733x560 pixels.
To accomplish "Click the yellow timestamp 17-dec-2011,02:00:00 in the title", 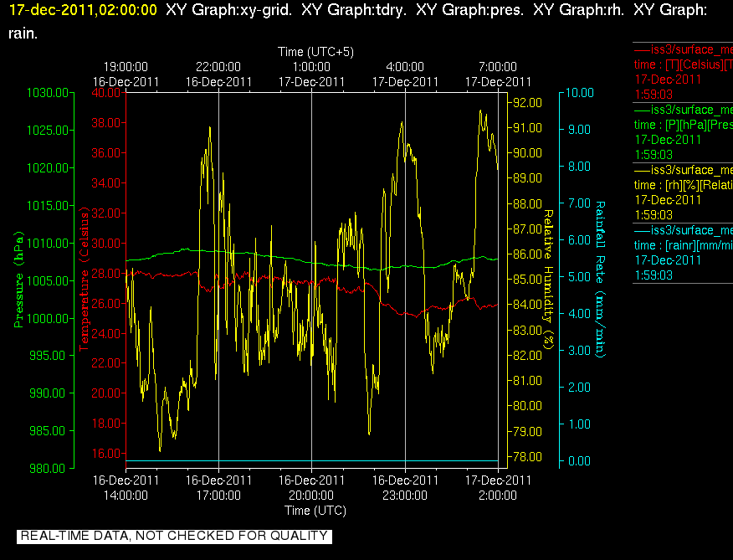I will [x=83, y=10].
